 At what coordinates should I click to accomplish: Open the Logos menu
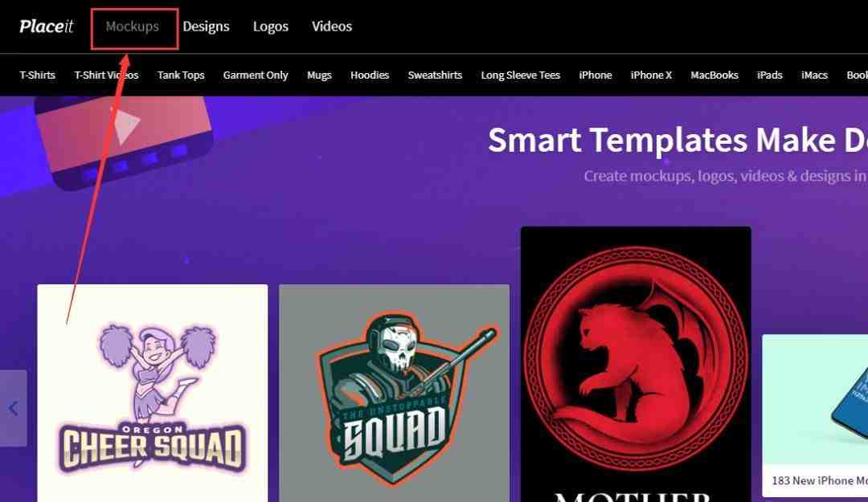coord(271,27)
